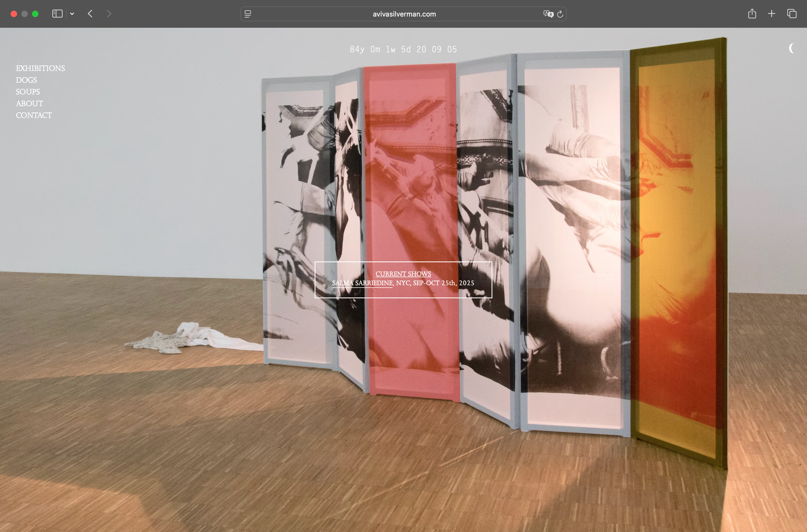Viewport: 807px width, 532px height.
Task: Click the countdown timer text
Action: (403, 50)
